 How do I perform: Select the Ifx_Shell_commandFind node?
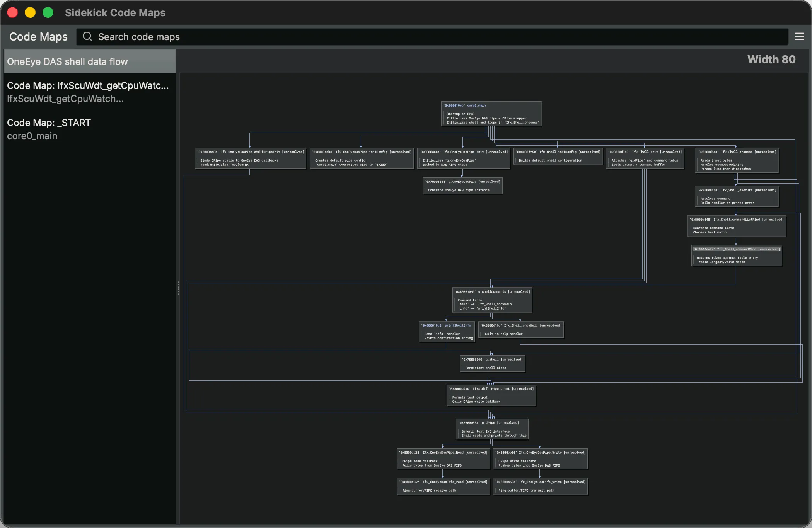click(x=737, y=255)
